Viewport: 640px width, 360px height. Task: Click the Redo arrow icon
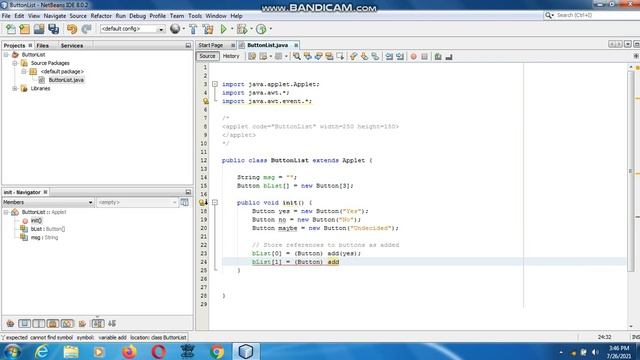86,29
